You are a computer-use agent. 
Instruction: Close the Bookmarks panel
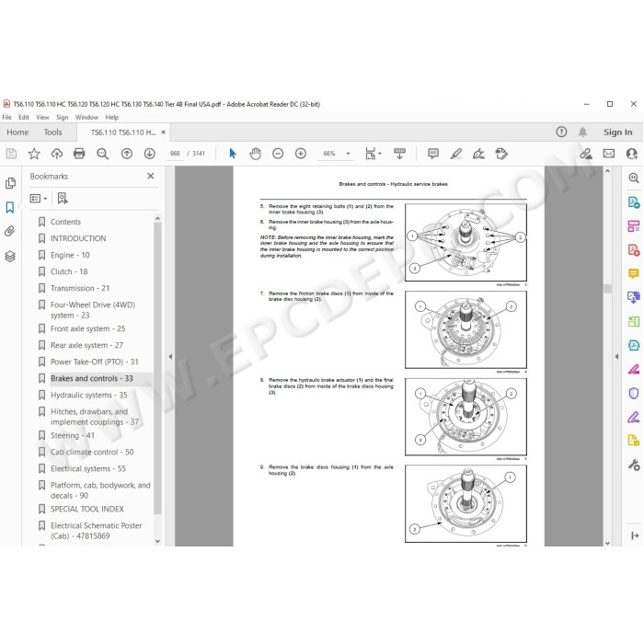pyautogui.click(x=151, y=176)
